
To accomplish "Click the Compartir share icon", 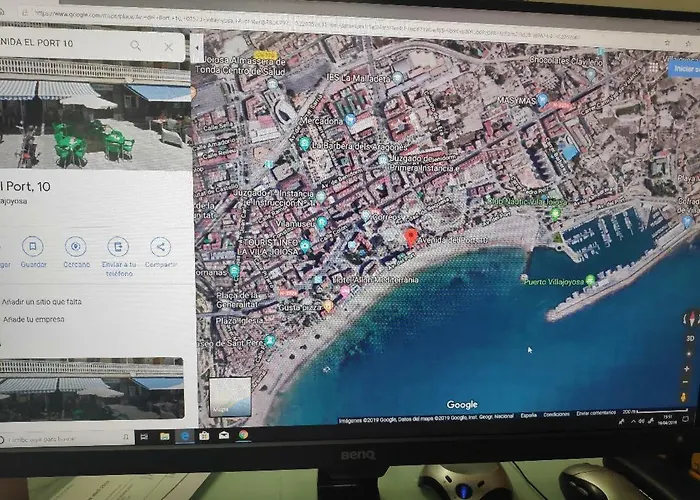I will 160,247.
